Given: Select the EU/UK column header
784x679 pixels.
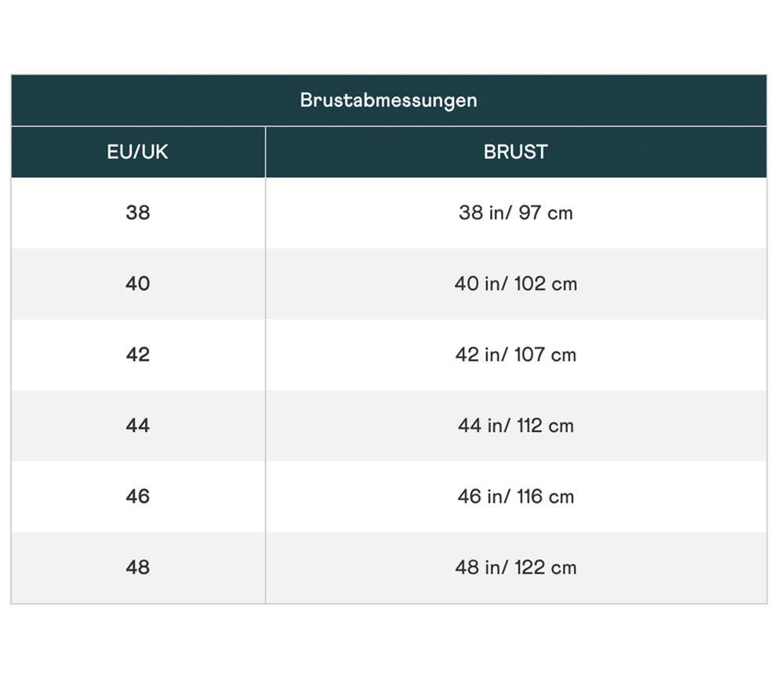Looking at the screenshot, I should point(138,152).
